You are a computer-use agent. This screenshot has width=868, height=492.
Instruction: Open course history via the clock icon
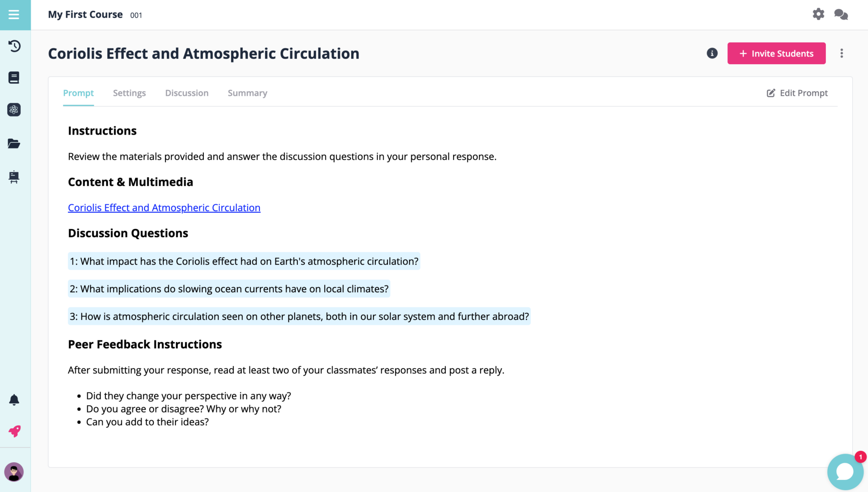click(x=14, y=46)
